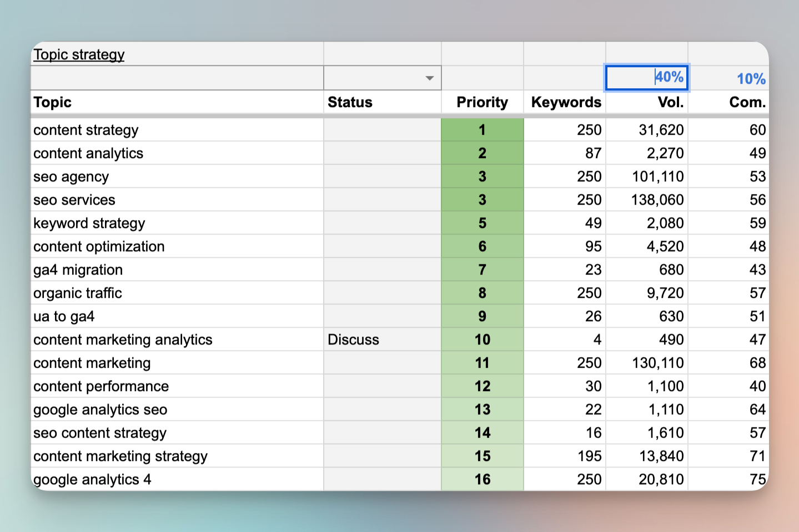The width and height of the screenshot is (799, 532).
Task: Click the google analytics 4 topic cell
Action: click(92, 479)
